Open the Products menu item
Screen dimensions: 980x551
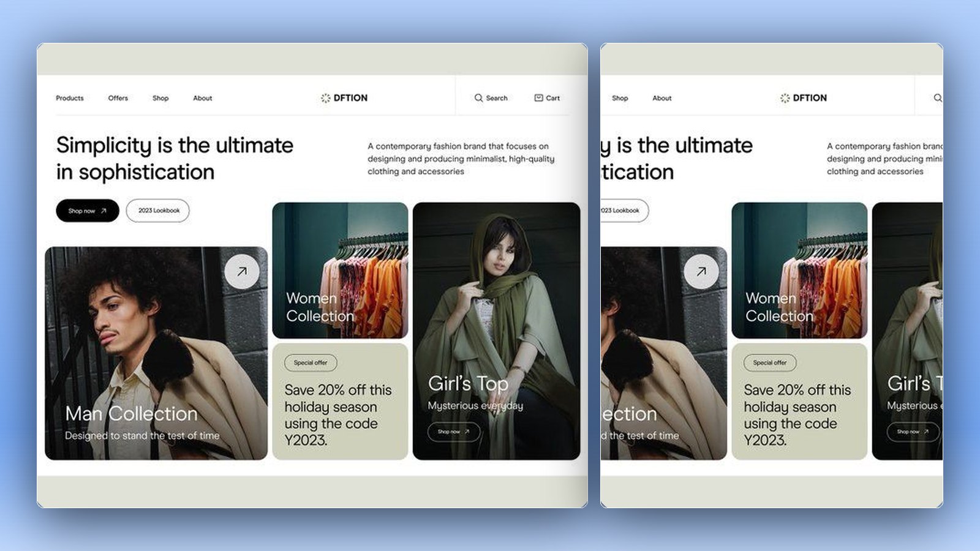coord(70,98)
